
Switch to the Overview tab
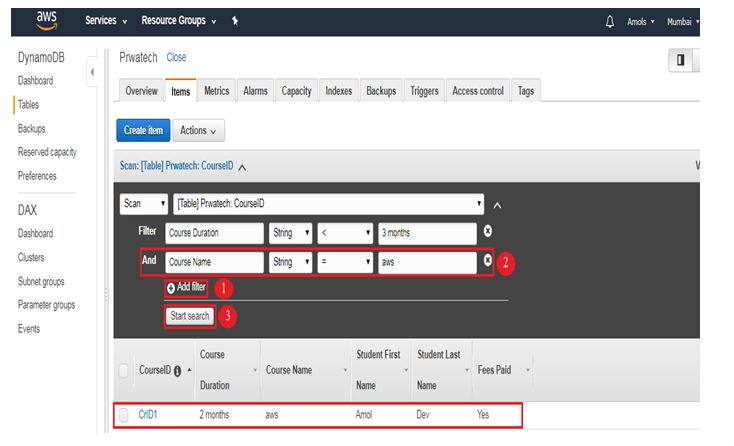(x=141, y=91)
